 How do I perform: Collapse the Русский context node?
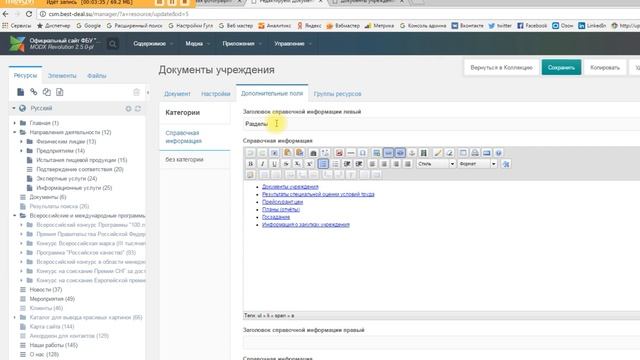[x=14, y=108]
